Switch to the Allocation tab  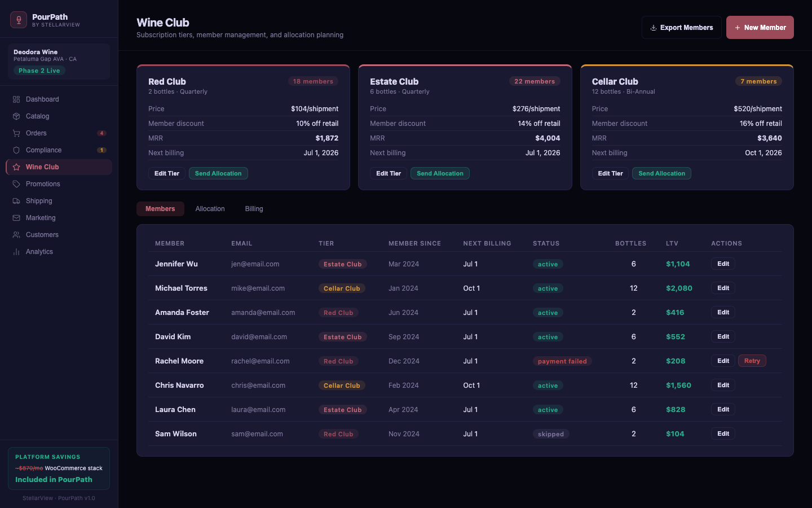(210, 209)
